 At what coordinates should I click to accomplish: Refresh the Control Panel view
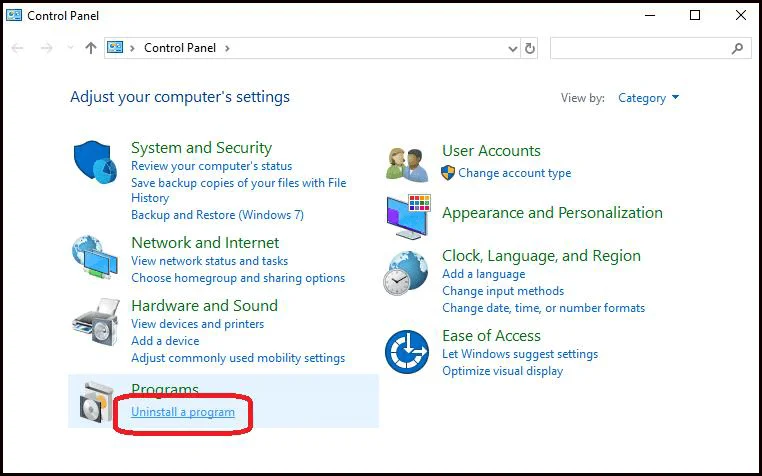click(530, 48)
